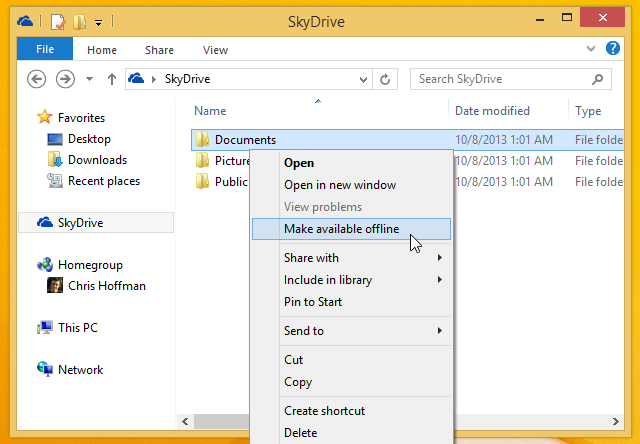This screenshot has width=640, height=444.
Task: Click the Forward navigation arrow
Action: pyautogui.click(x=65, y=79)
